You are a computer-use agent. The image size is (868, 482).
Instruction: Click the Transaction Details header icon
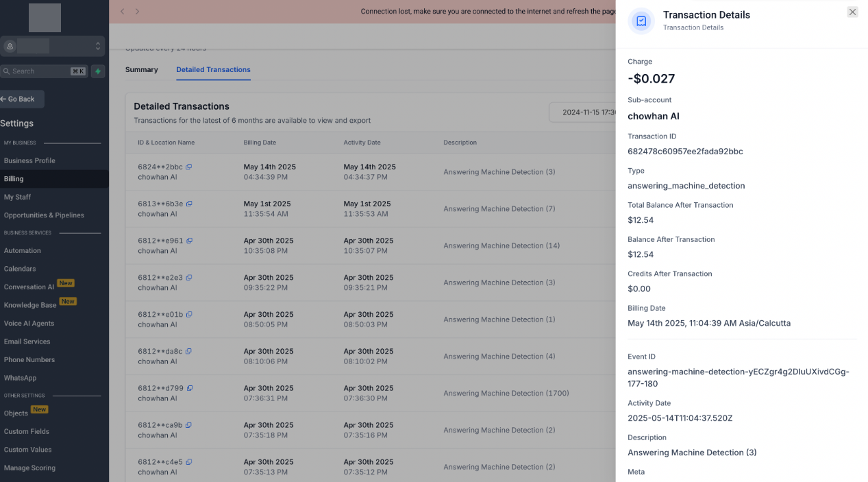pos(641,21)
